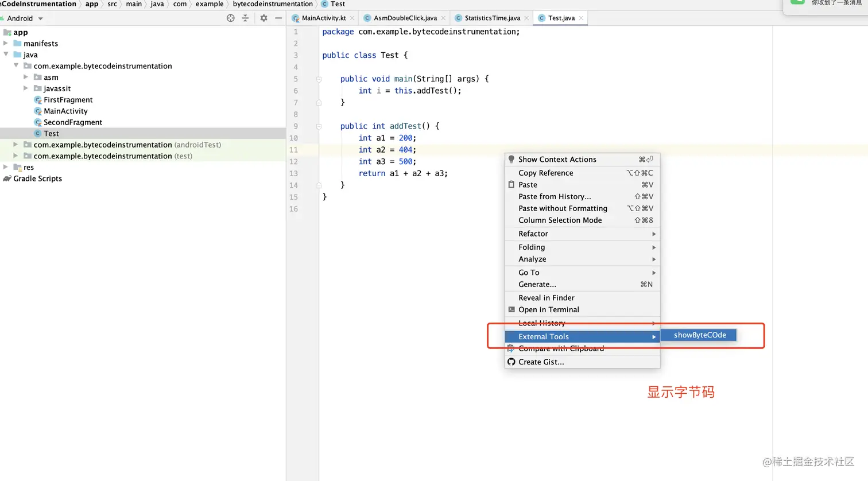This screenshot has width=868, height=481.
Task: Collapse the main com.example.bytecodeinstrumentation package arrow
Action: 16,65
